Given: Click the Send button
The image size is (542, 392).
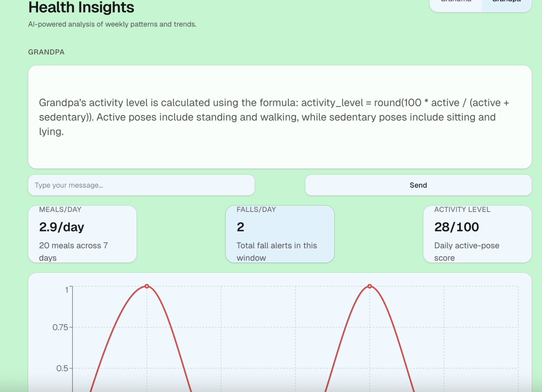Looking at the screenshot, I should [x=418, y=185].
